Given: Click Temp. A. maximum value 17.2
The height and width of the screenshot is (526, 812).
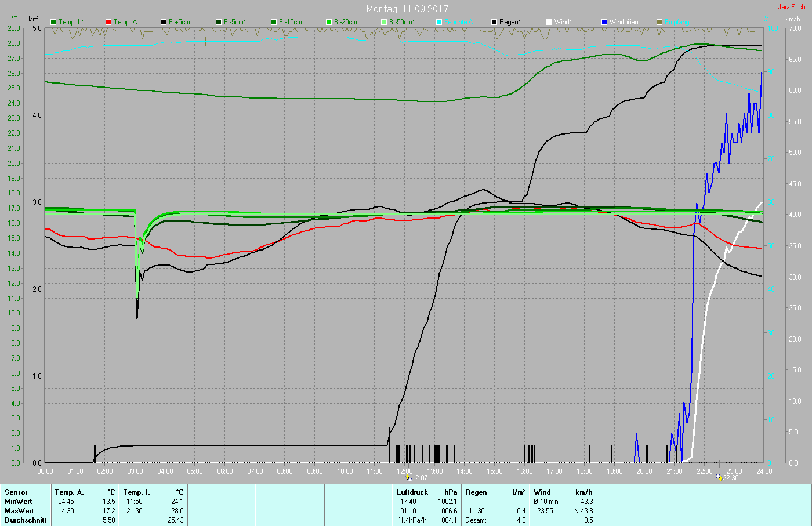Looking at the screenshot, I should pos(109,511).
